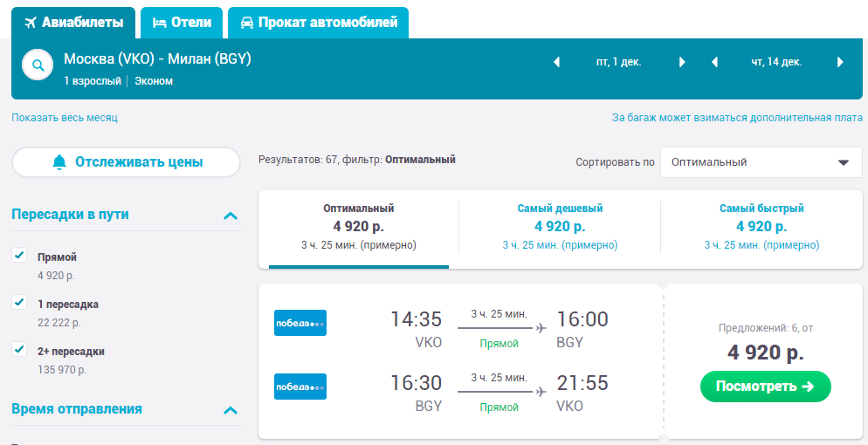Uncheck the 1 пересадка checkbox

point(19,302)
